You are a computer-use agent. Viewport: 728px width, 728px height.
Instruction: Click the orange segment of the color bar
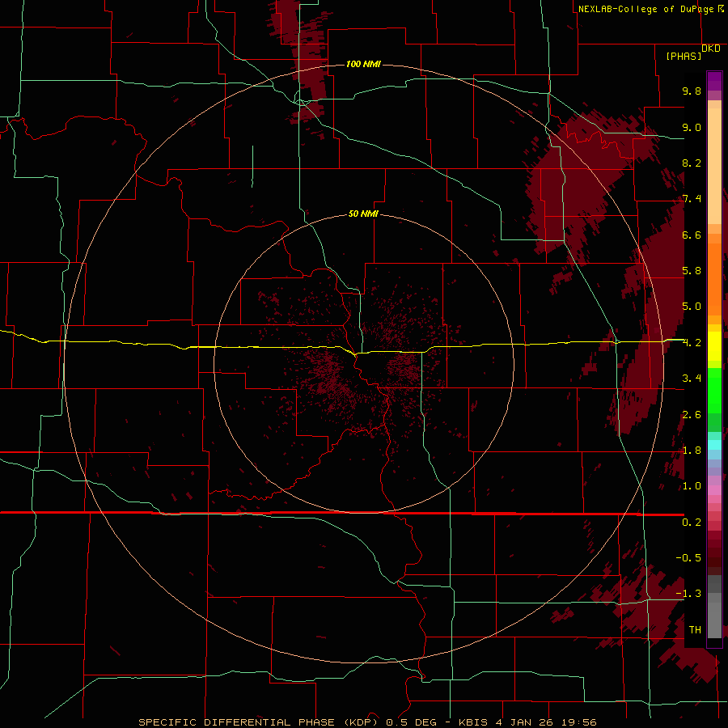pyautogui.click(x=714, y=278)
